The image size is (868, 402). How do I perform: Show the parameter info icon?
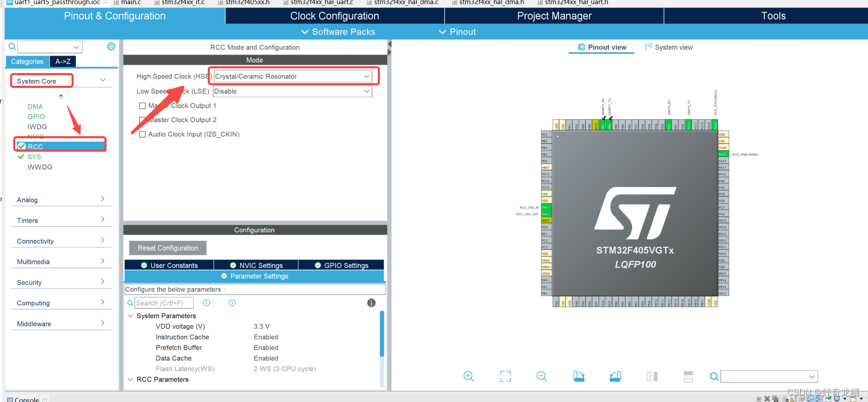(371, 303)
